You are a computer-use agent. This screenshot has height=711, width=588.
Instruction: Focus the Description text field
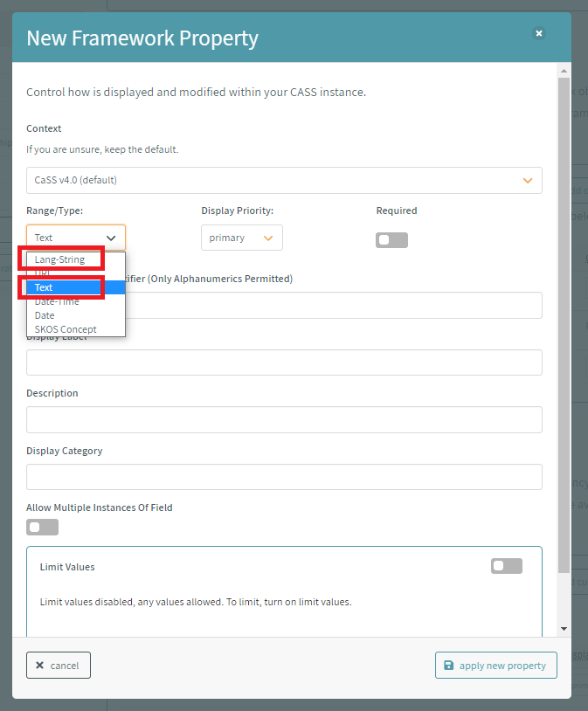coord(284,419)
